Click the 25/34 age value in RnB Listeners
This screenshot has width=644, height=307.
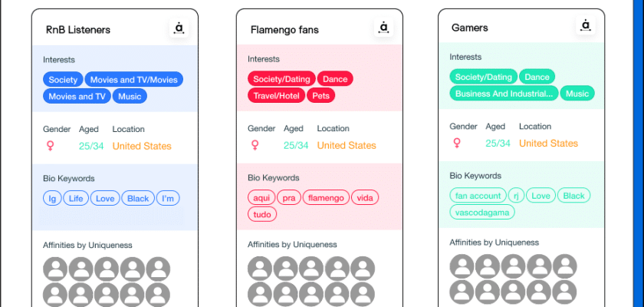tap(91, 146)
